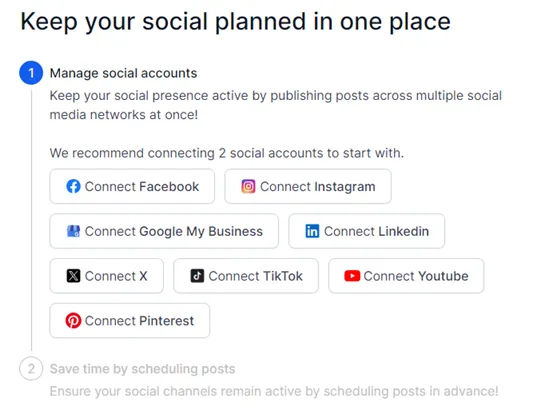Choose Connect Linkedin button
The image size is (545, 418).
[367, 231]
